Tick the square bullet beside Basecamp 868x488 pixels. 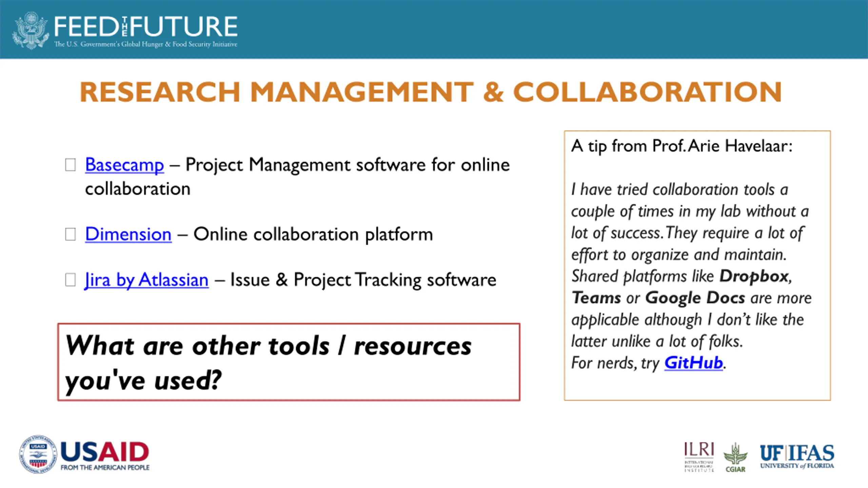(70, 165)
